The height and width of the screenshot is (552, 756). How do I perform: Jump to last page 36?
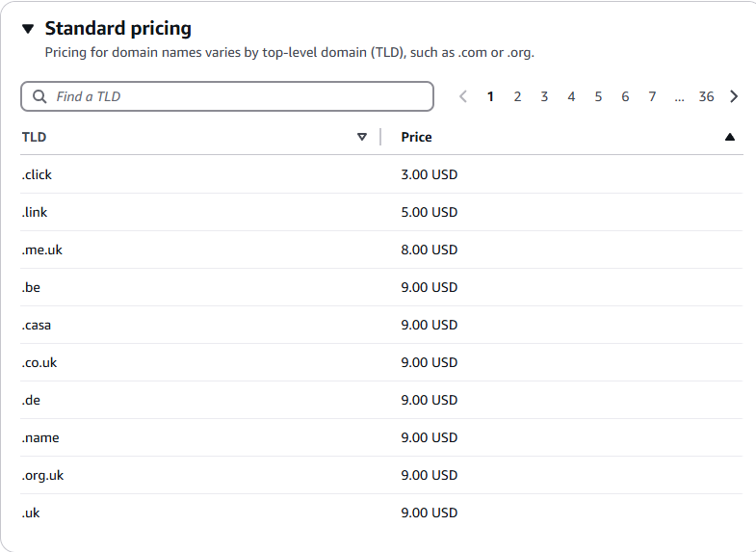pyautogui.click(x=706, y=96)
